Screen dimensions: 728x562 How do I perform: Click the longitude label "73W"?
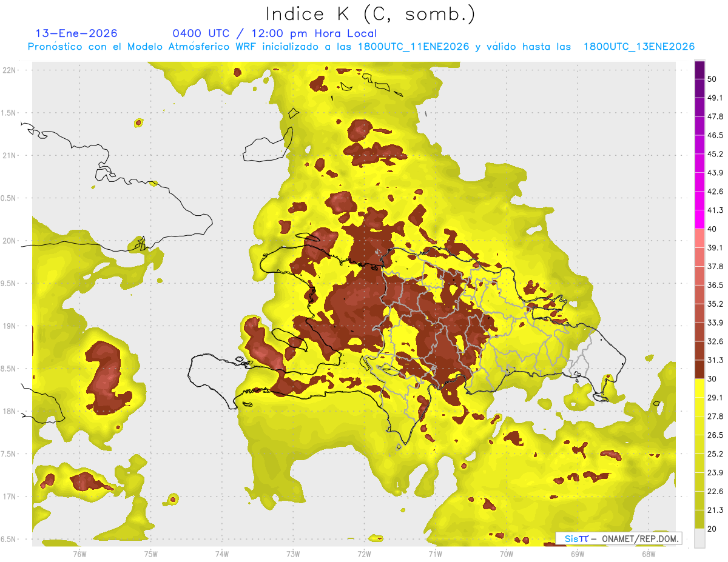293,554
